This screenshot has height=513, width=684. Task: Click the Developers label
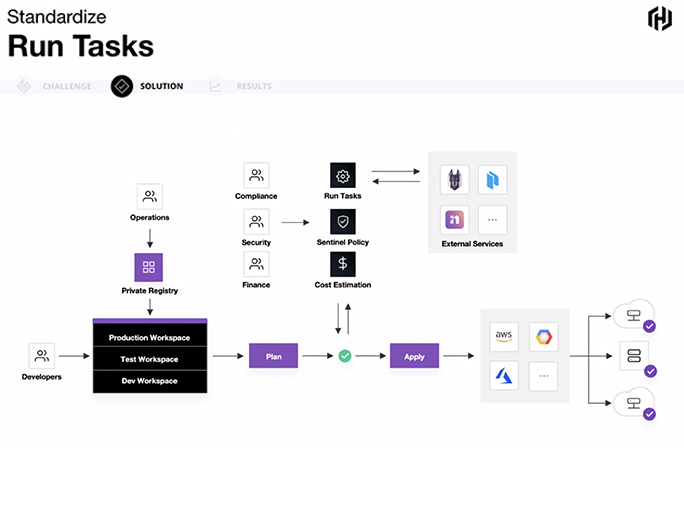tap(42, 377)
